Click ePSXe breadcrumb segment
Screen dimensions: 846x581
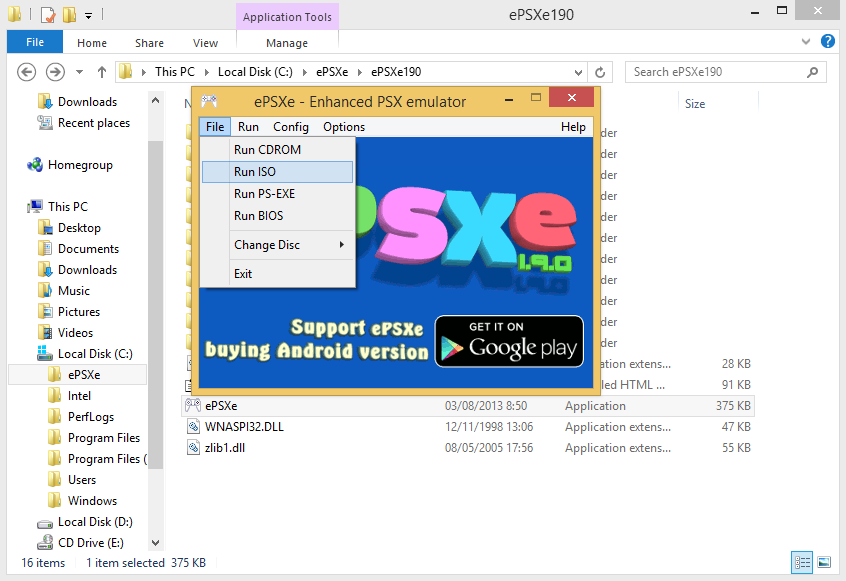pos(332,72)
